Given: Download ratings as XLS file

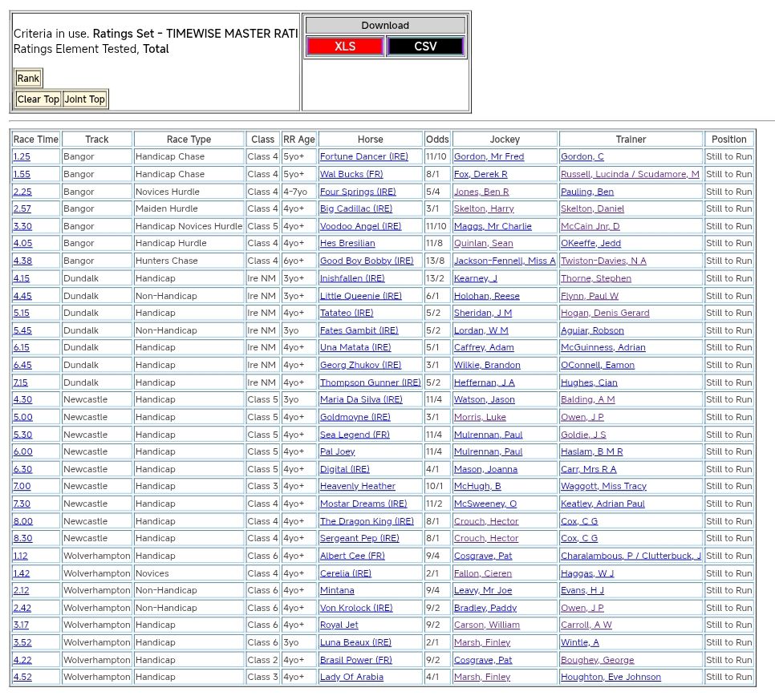Looking at the screenshot, I should click(345, 47).
